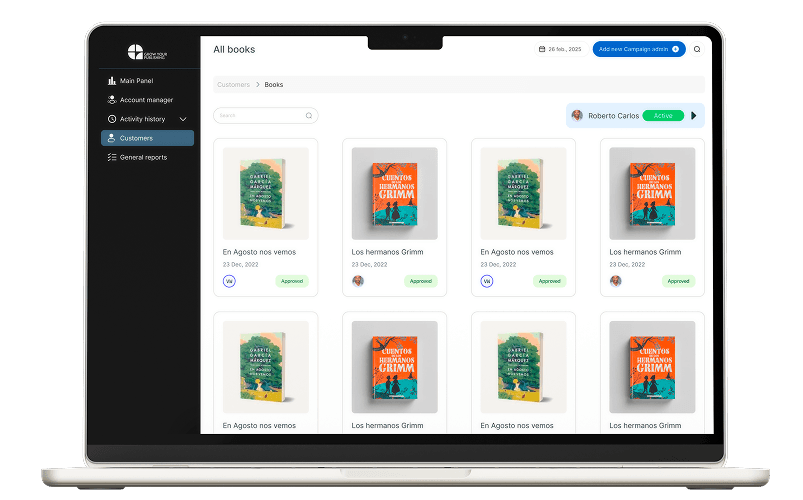Open the 26 feb., 2025 date picker
803x500 pixels.
click(561, 49)
